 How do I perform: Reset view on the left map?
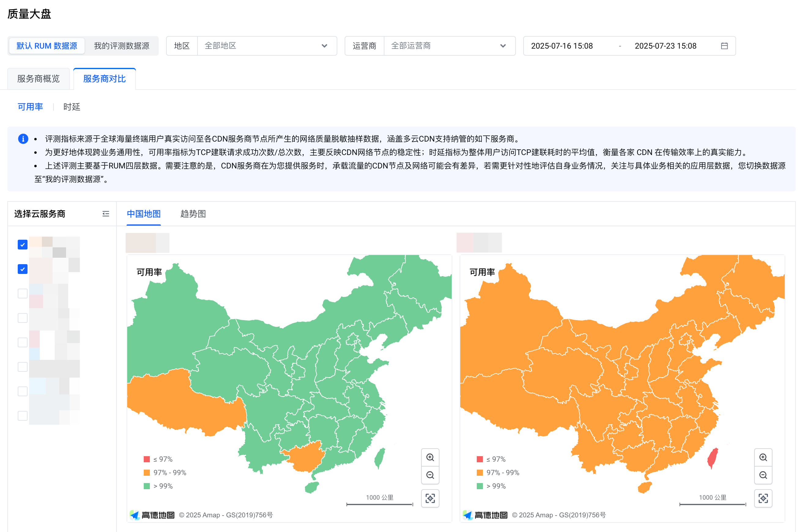[430, 498]
